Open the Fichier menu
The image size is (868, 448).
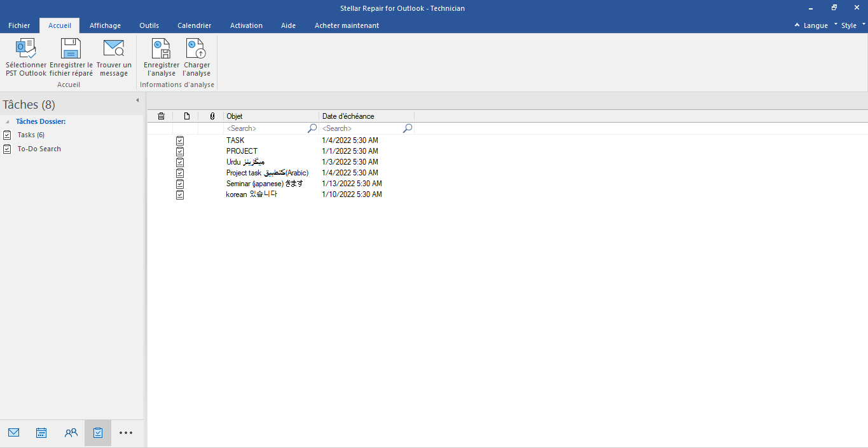tap(19, 25)
